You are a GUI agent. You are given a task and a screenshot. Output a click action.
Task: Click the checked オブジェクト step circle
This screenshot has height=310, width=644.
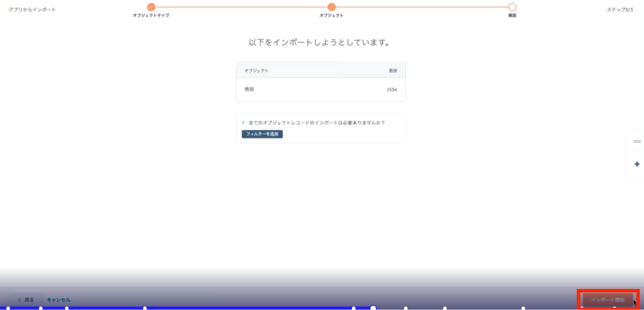pyautogui.click(x=332, y=7)
